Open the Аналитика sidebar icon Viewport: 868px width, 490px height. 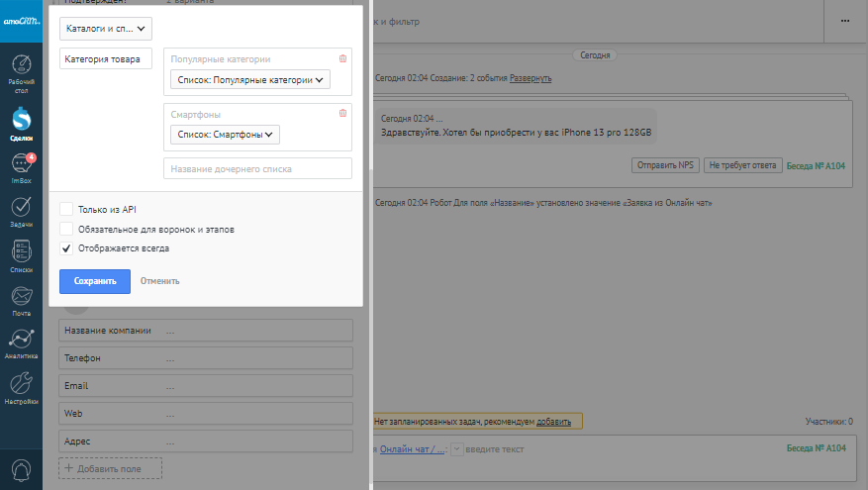(21, 342)
